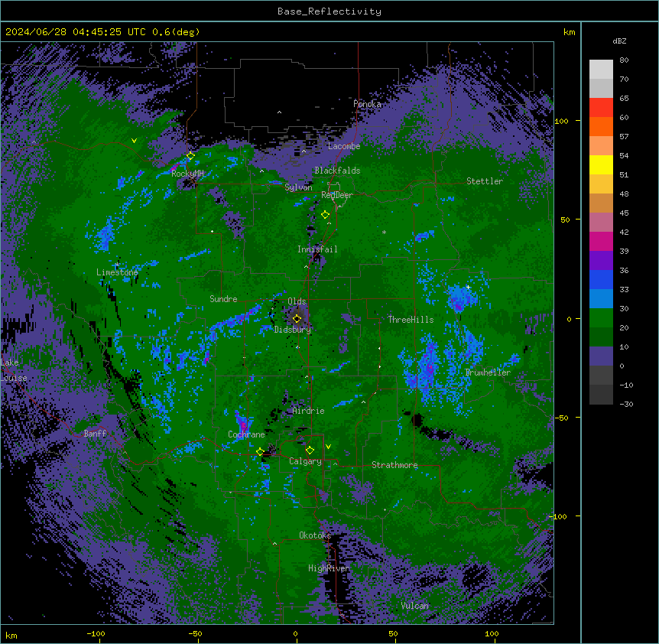Click the dark green swatch between 20 and 10

(601, 337)
